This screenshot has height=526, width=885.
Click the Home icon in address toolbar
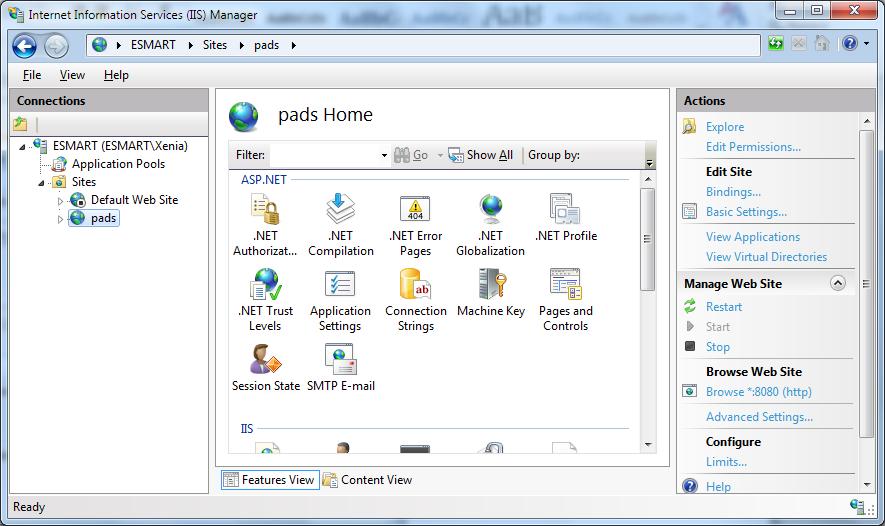click(822, 43)
